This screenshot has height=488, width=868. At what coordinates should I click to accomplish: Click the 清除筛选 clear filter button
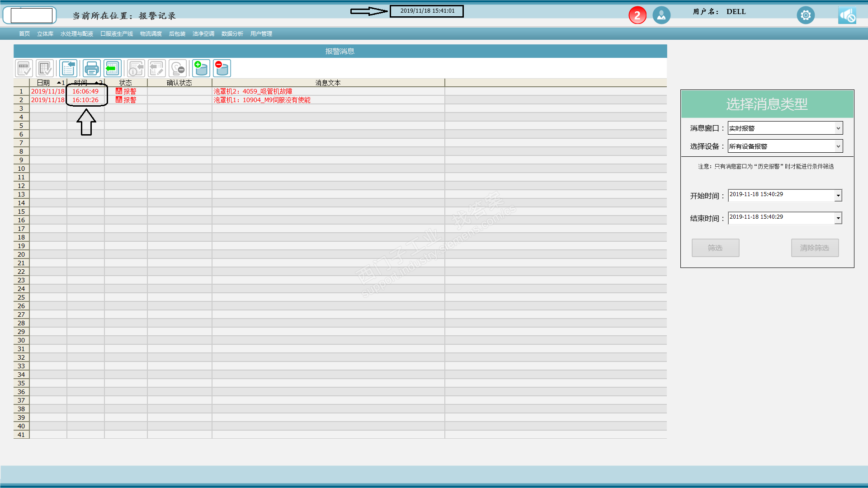click(x=815, y=248)
